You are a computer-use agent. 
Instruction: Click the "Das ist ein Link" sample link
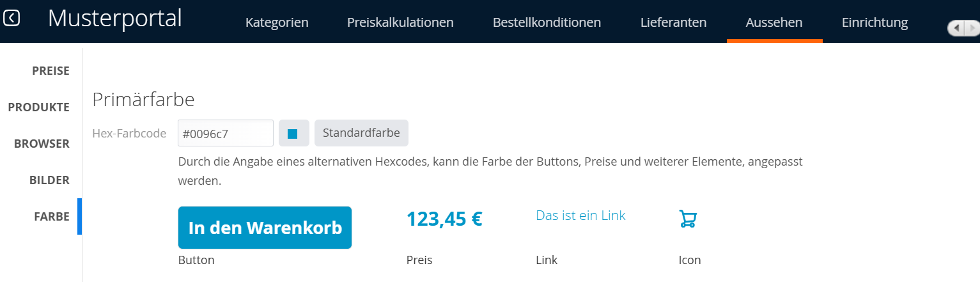pos(580,215)
